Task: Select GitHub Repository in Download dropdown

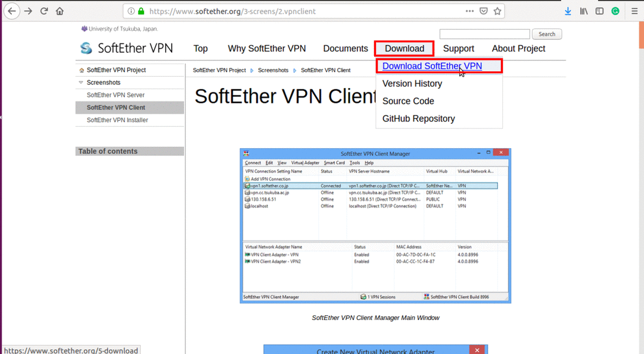Action: pyautogui.click(x=419, y=118)
